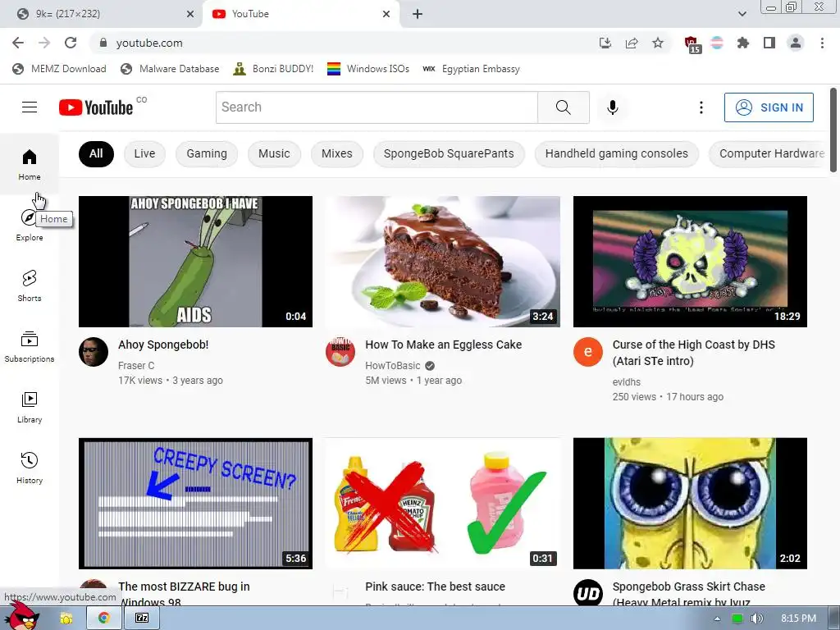Screen dimensions: 840x630
Task: Open Curse of the High Coast thumbnail
Action: click(x=690, y=262)
